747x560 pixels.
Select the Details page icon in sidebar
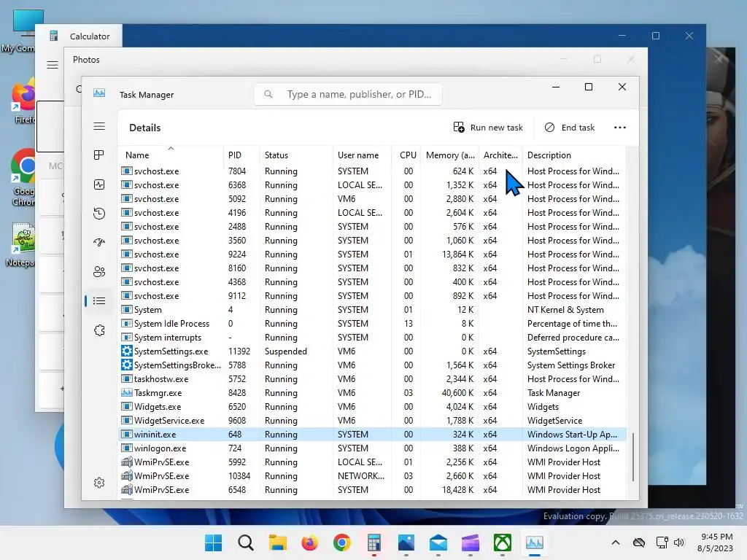point(99,301)
